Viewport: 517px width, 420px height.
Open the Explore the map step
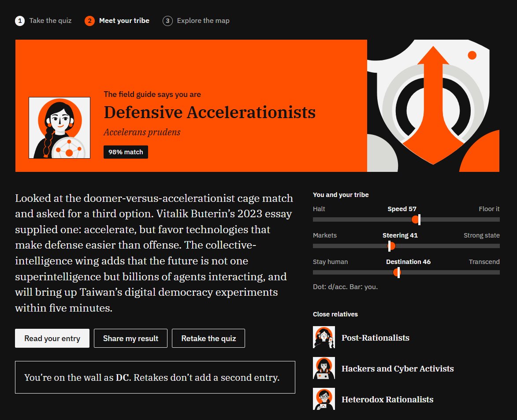pyautogui.click(x=196, y=21)
